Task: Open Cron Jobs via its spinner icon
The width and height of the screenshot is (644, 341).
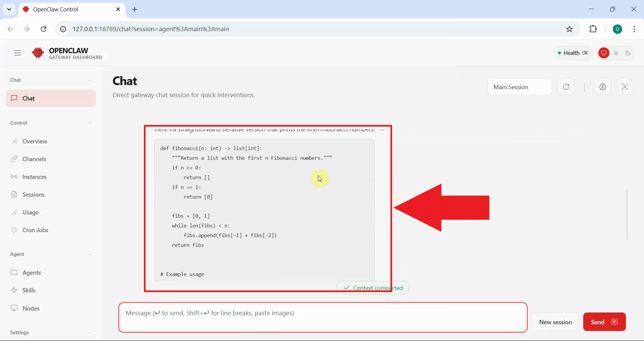Action: tap(14, 230)
